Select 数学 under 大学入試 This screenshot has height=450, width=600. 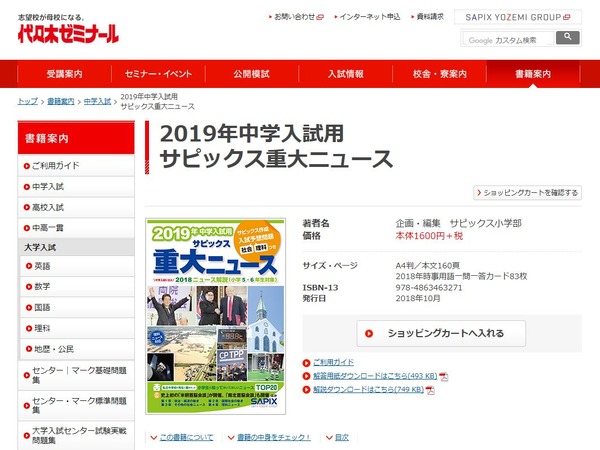click(x=77, y=287)
